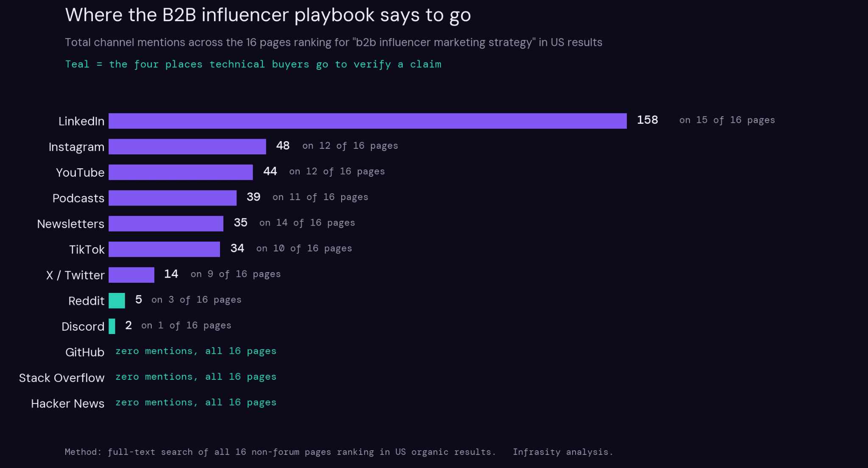This screenshot has height=468, width=868.
Task: Click the value 44 beside YouTube bar
Action: [270, 171]
